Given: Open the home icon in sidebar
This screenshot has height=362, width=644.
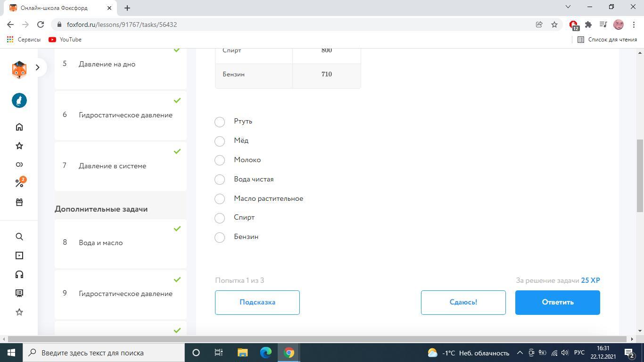Looking at the screenshot, I should coord(19,127).
